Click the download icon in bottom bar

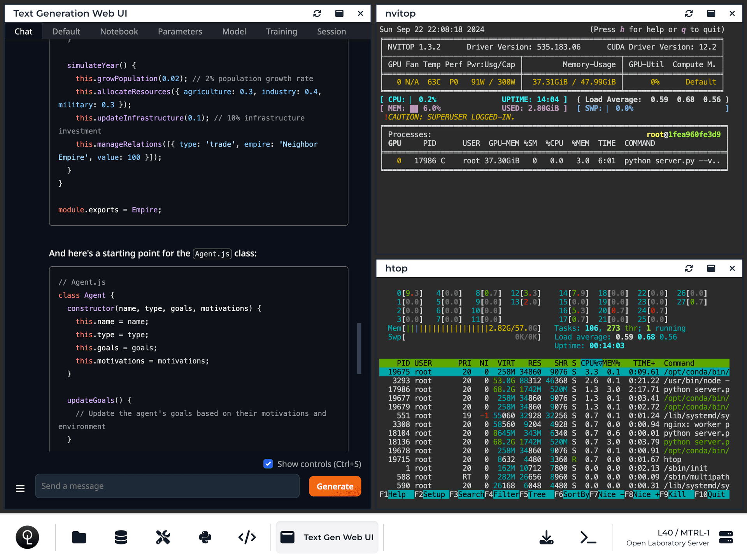547,537
